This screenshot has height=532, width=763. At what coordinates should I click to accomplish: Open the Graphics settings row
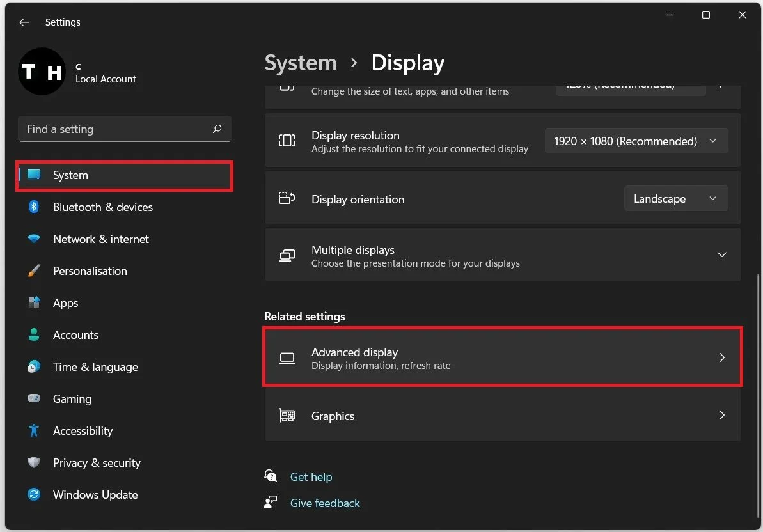[x=503, y=415]
